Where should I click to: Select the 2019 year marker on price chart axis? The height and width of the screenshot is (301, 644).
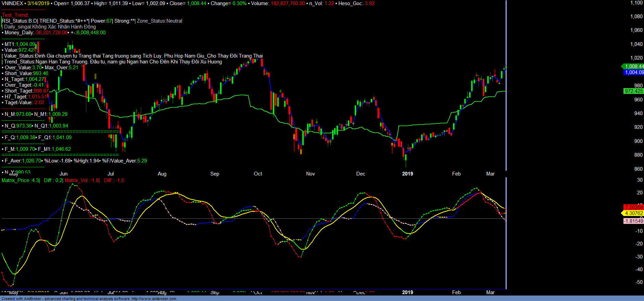[x=407, y=174]
